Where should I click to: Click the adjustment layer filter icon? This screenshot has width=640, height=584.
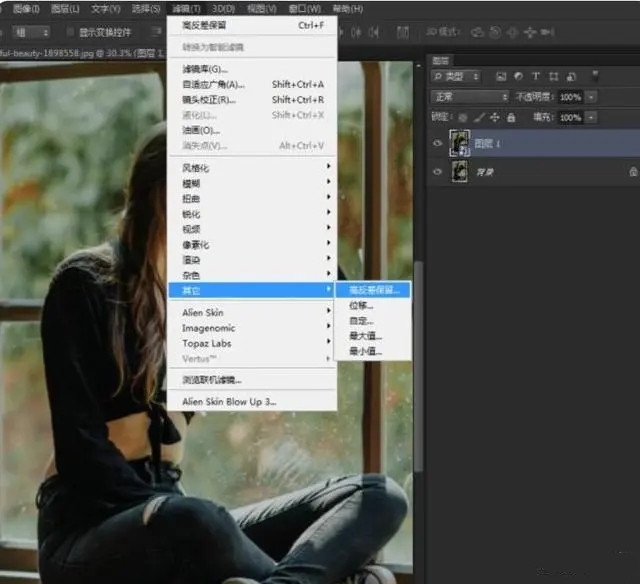point(518,77)
